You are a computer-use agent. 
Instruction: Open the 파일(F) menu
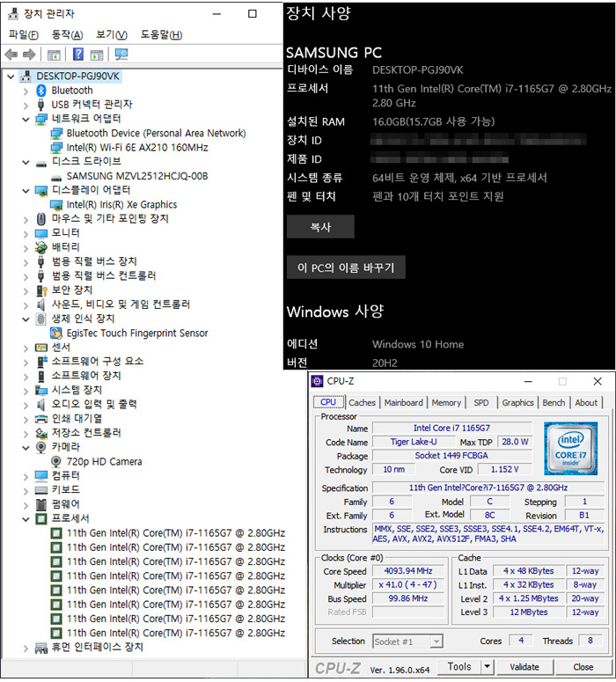coord(24,34)
